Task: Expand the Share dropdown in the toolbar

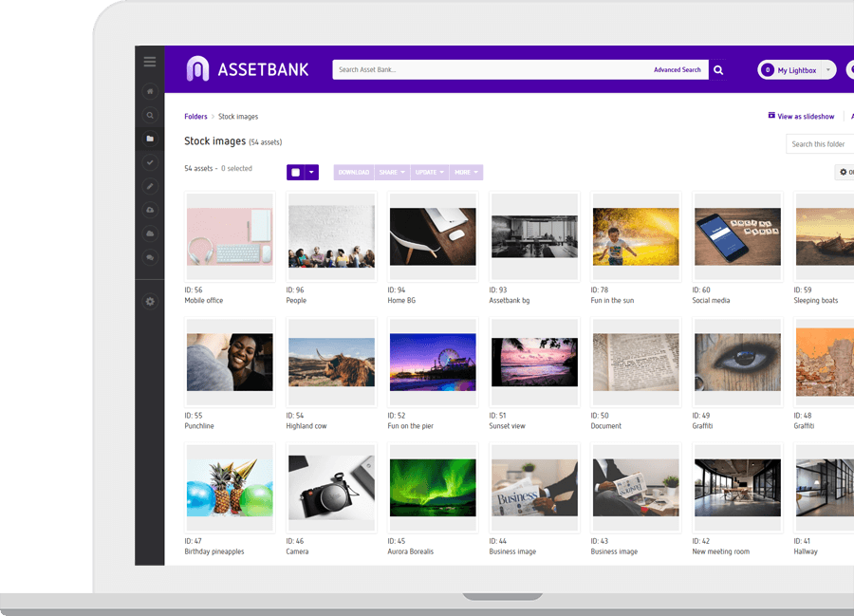Action: click(x=391, y=172)
